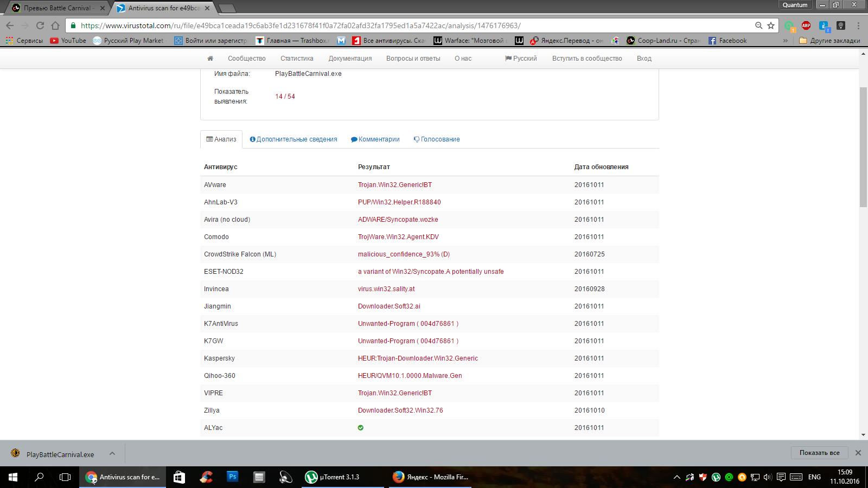Focus the address bar URL field

tap(415, 25)
